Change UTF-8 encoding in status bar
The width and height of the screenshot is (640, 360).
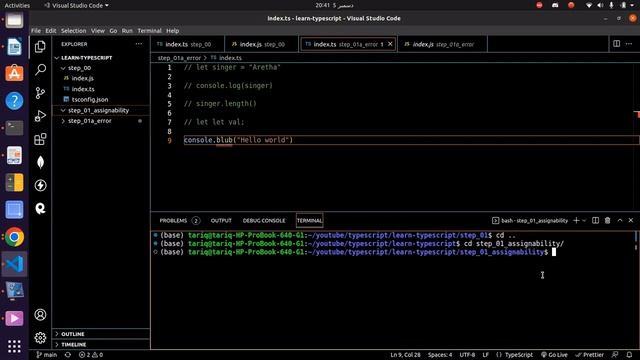pos(467,355)
